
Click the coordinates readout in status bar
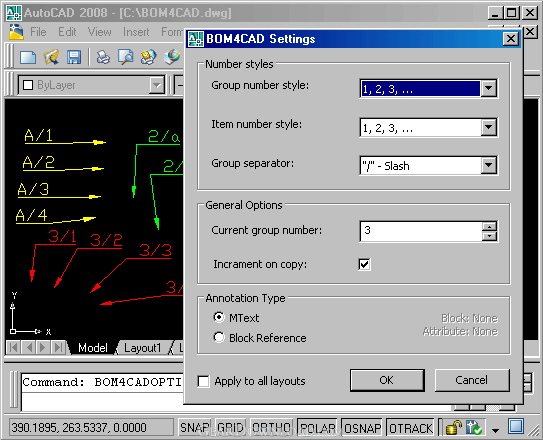pos(91,428)
